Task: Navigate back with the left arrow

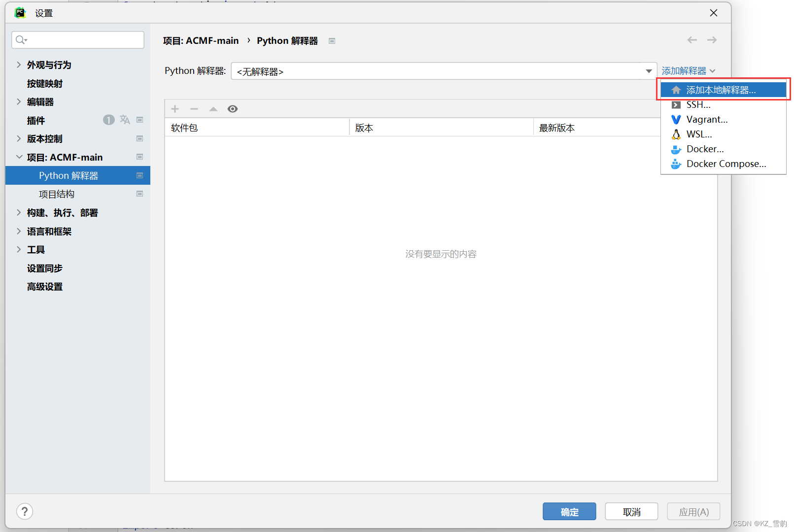Action: click(692, 40)
